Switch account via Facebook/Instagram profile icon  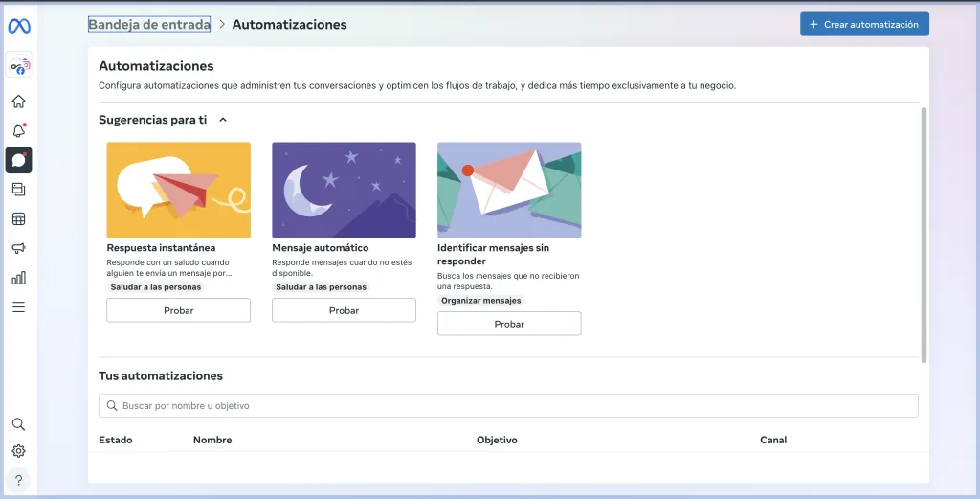19,65
